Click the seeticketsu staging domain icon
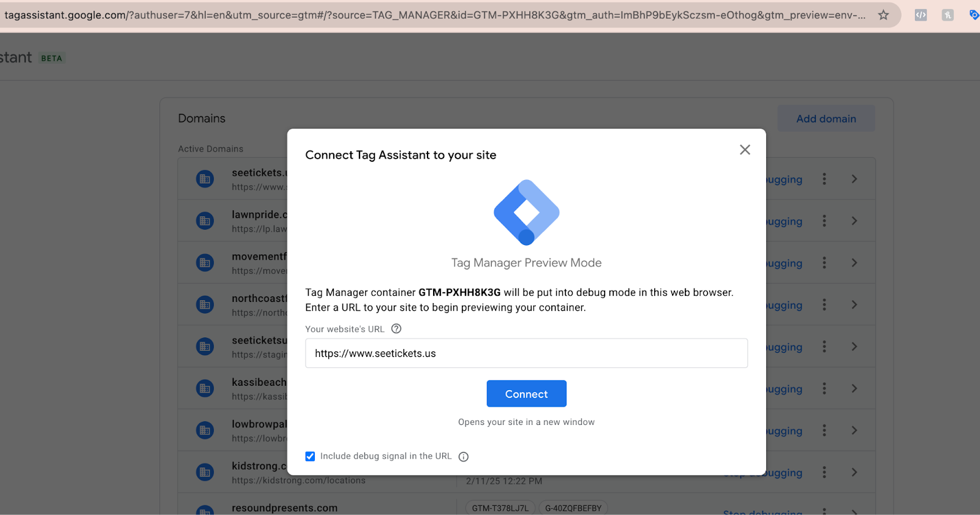The image size is (980, 515). [205, 347]
